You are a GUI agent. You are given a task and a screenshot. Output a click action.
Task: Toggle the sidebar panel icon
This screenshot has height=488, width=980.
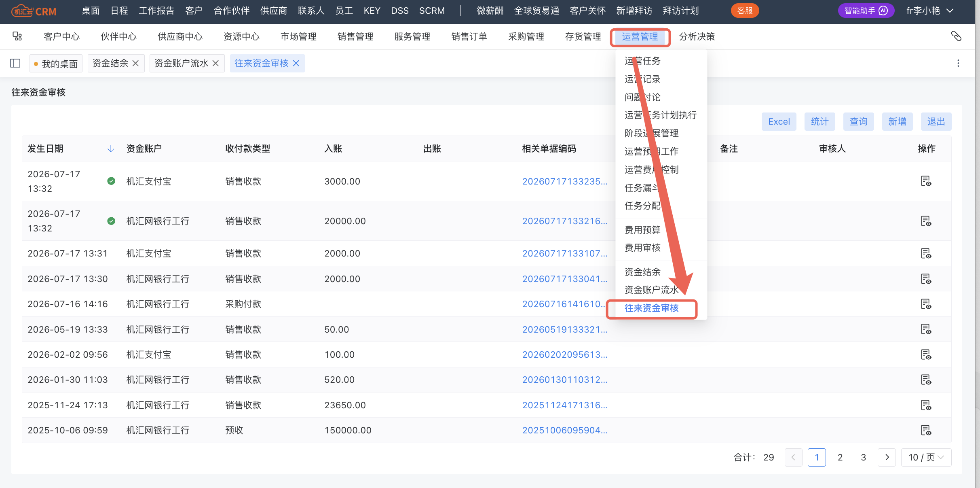[x=15, y=63]
